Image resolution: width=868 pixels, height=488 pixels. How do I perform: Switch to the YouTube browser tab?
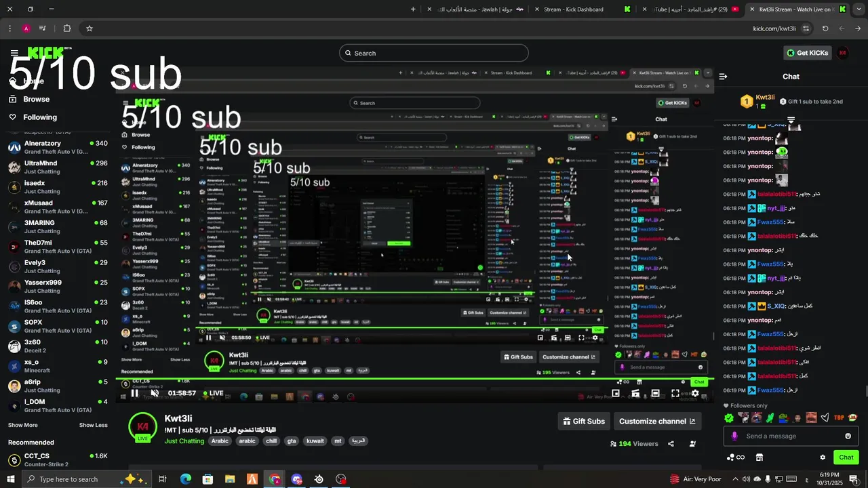pos(691,9)
